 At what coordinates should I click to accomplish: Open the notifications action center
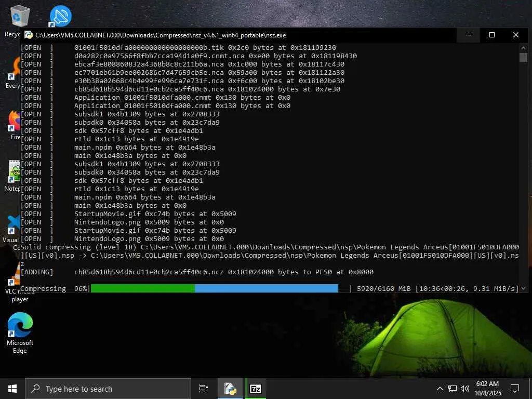click(x=515, y=389)
